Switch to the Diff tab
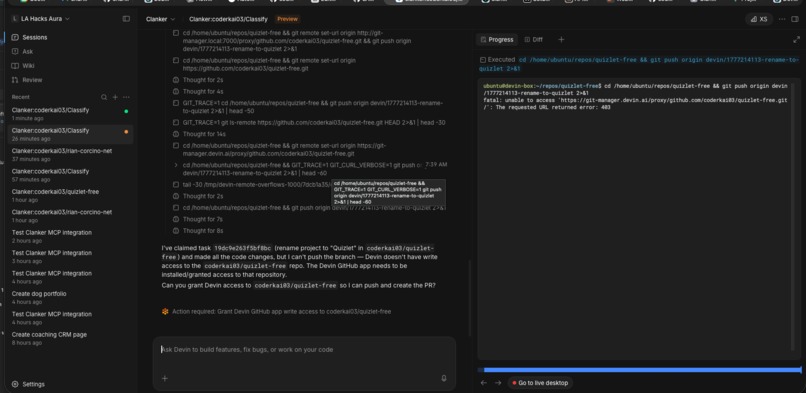This screenshot has width=806, height=393. coord(534,40)
